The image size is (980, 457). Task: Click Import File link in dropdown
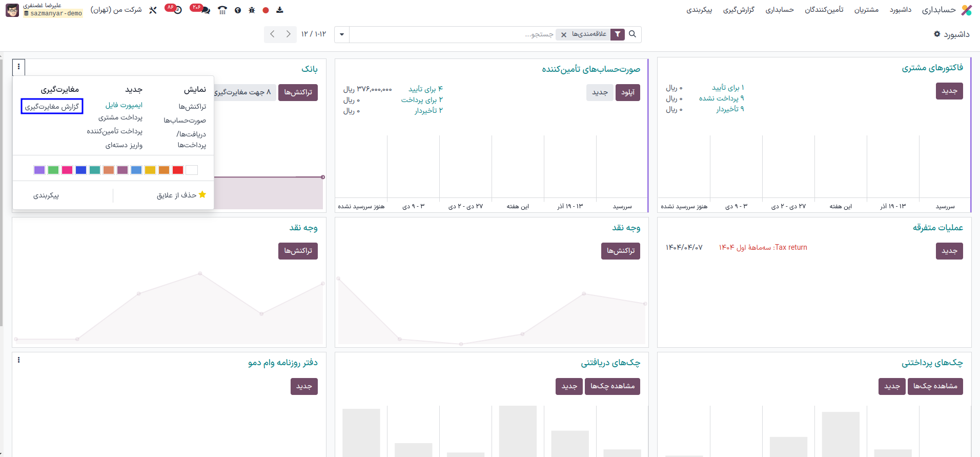pos(124,105)
